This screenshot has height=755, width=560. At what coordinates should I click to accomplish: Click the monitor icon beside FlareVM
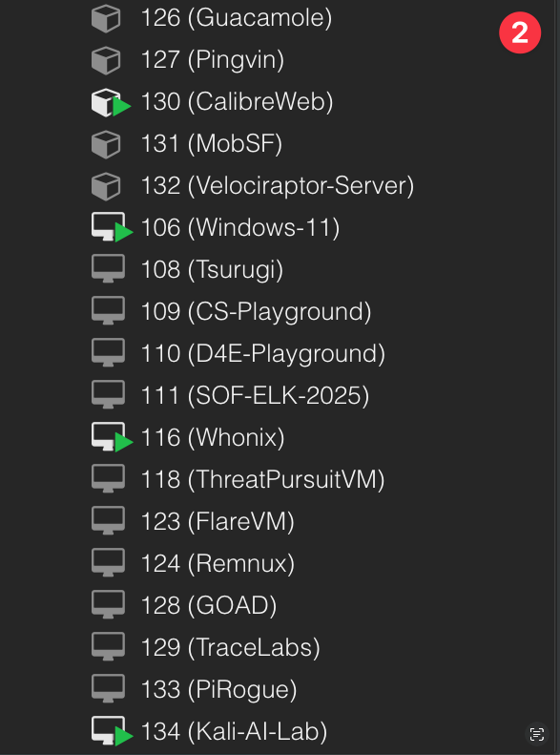[x=108, y=520]
